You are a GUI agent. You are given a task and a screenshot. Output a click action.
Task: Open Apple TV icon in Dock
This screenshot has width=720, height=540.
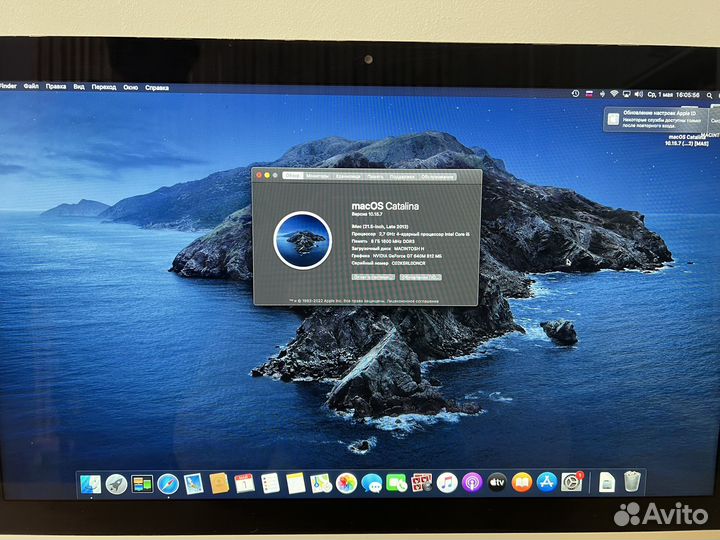tap(497, 483)
